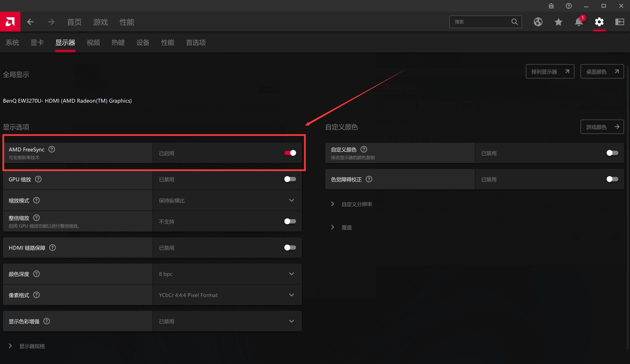This screenshot has height=364, width=630.
Task: Enable HDMI 链路保障 toggle
Action: [x=290, y=248]
